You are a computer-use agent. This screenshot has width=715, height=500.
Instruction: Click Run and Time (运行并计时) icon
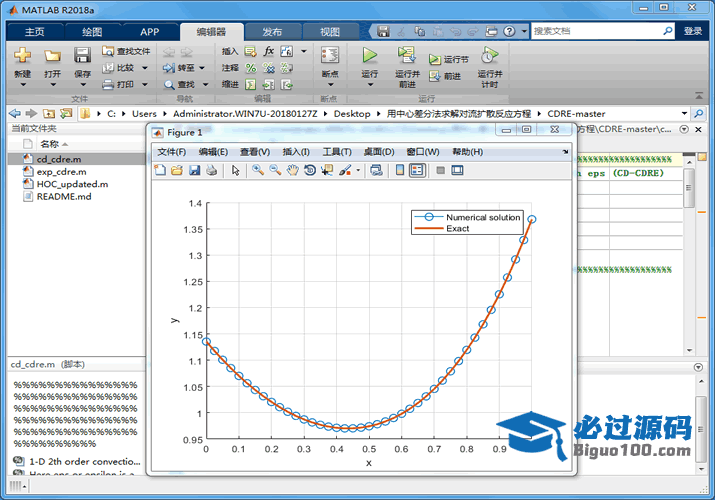tap(489, 56)
